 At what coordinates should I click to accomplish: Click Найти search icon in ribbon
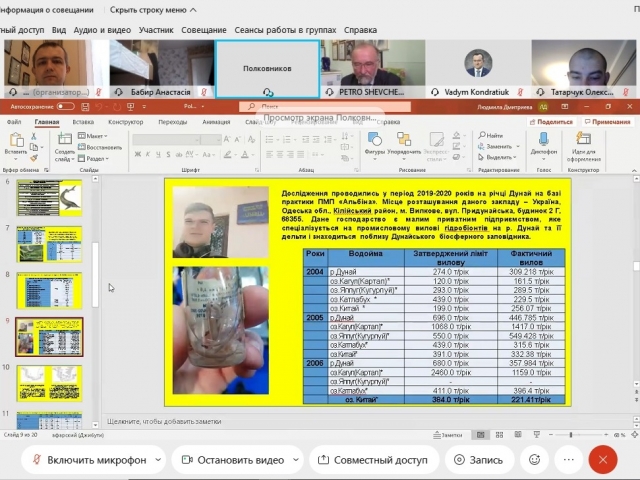(491, 135)
